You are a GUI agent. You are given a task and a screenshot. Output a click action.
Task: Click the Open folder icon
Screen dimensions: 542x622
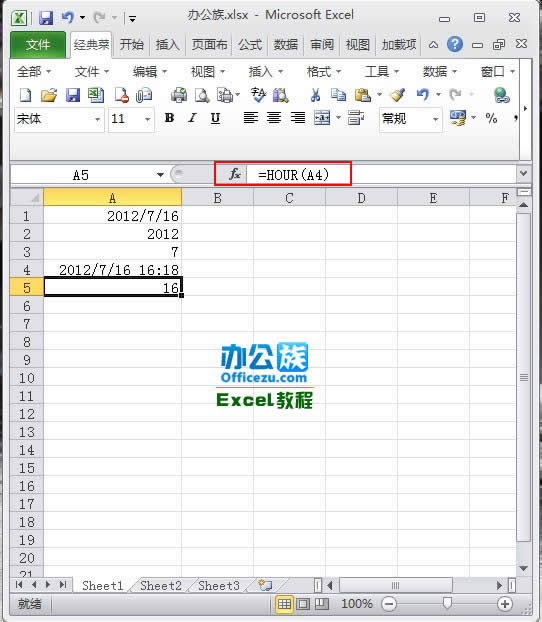tap(49, 95)
